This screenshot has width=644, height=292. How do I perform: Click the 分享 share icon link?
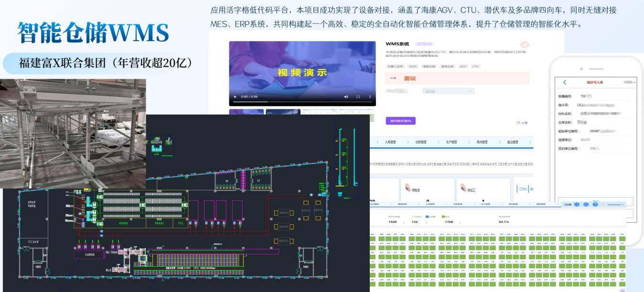click(x=522, y=123)
